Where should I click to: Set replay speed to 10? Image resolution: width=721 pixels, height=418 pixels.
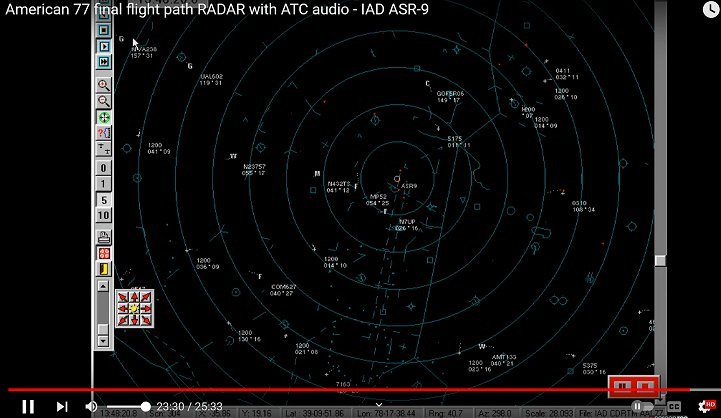click(x=103, y=215)
